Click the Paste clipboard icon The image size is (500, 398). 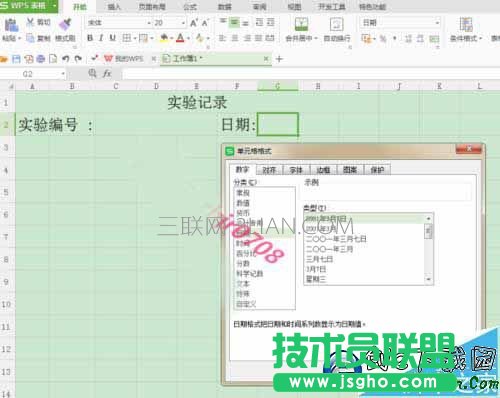pyautogui.click(x=11, y=25)
